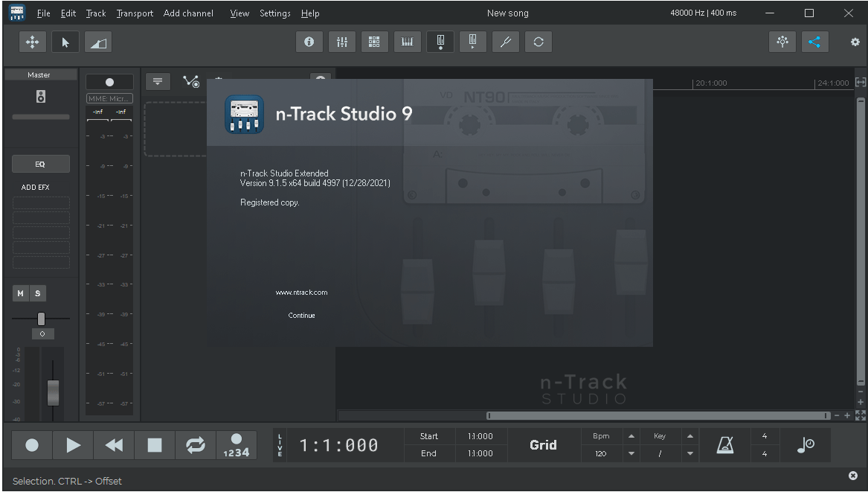This screenshot has height=492, width=868.
Task: Start recording with the record button
Action: 32,445
